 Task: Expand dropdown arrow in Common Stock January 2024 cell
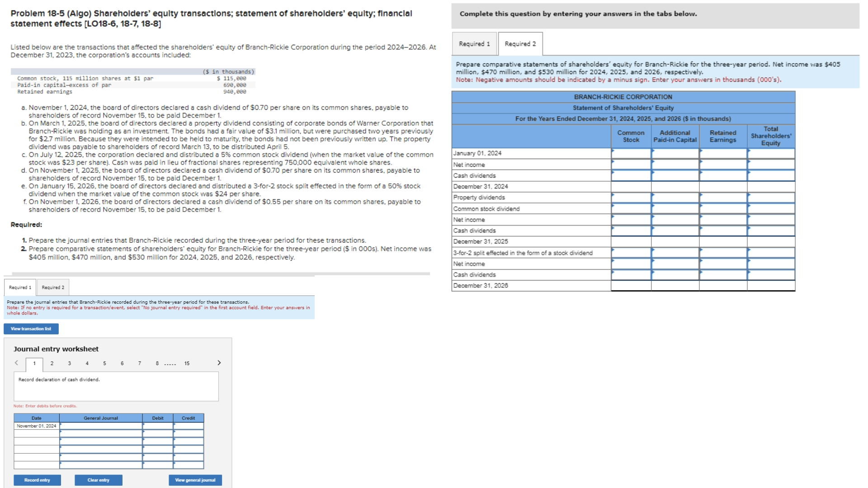(613, 153)
